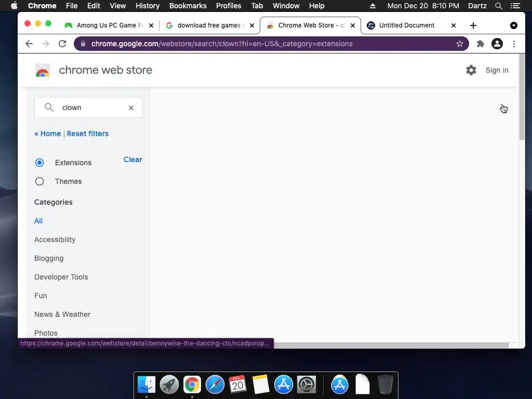Open the tab search dropdown arrow
Image resolution: width=532 pixels, height=399 pixels.
514,25
